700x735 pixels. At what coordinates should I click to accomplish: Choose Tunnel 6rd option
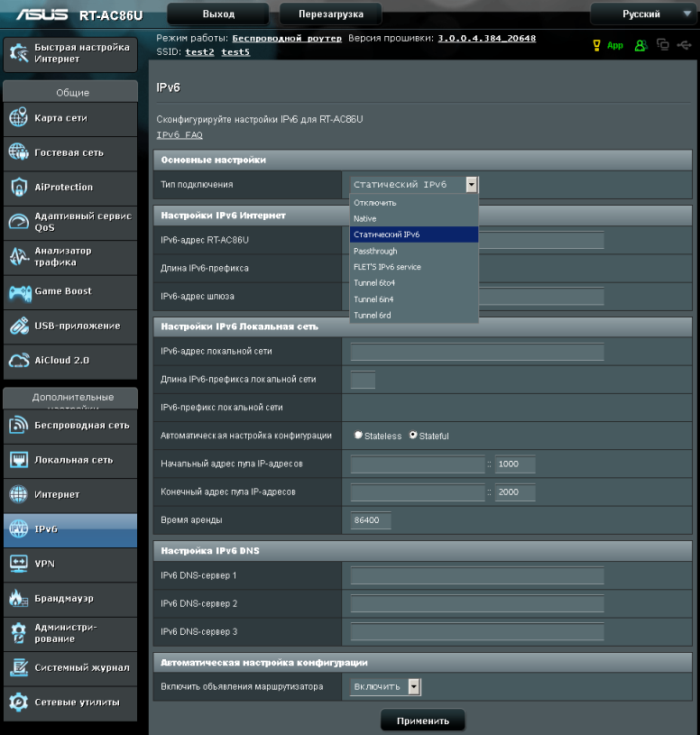pyautogui.click(x=414, y=315)
